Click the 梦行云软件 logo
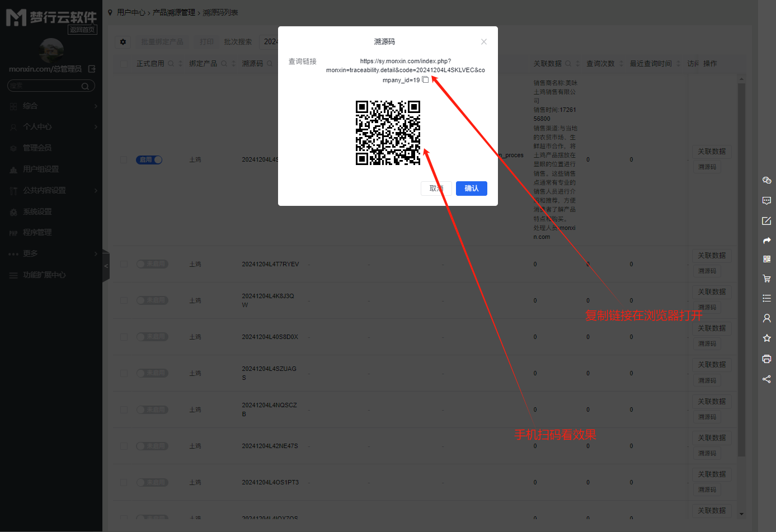 (x=51, y=18)
